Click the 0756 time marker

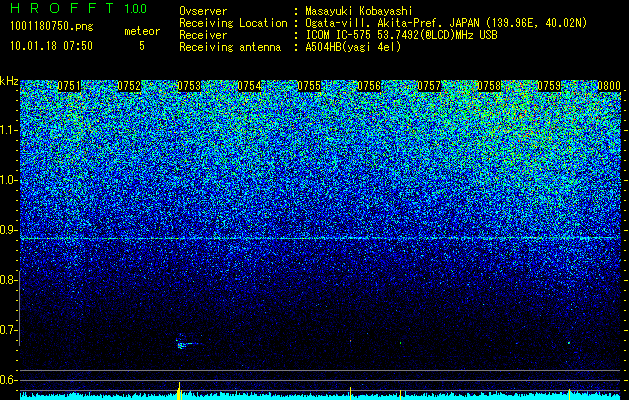pos(369,86)
